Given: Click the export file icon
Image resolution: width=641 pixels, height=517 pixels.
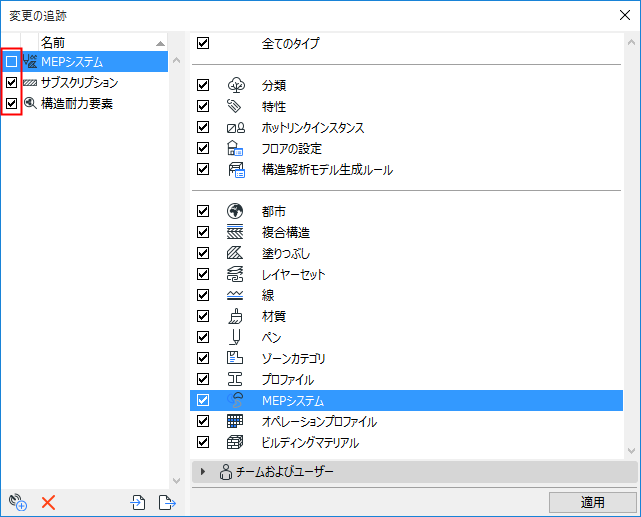Looking at the screenshot, I should [x=167, y=502].
